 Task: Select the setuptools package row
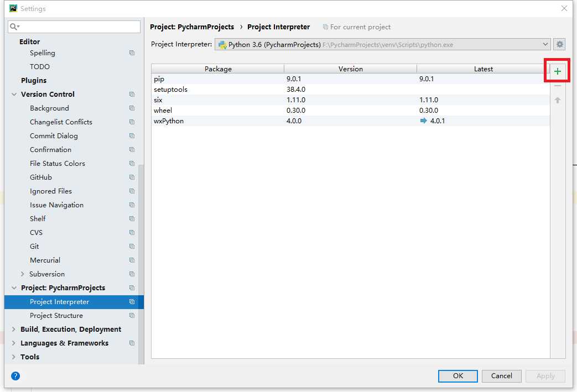pyautogui.click(x=350, y=90)
